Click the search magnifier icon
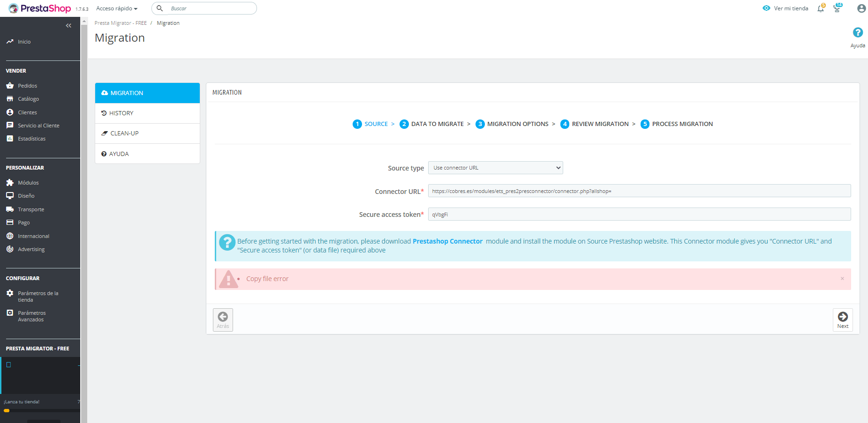Screen dimensions: 868x423 (159, 8)
